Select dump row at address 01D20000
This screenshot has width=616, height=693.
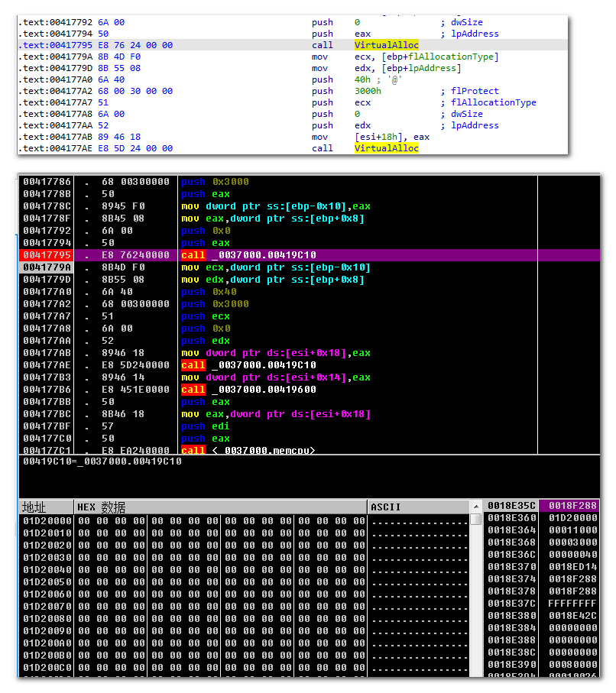click(244, 521)
